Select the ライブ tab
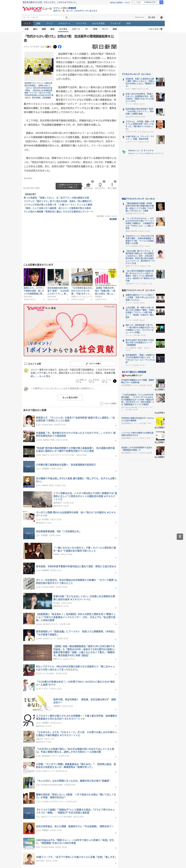186x868 pixels. (49, 24)
